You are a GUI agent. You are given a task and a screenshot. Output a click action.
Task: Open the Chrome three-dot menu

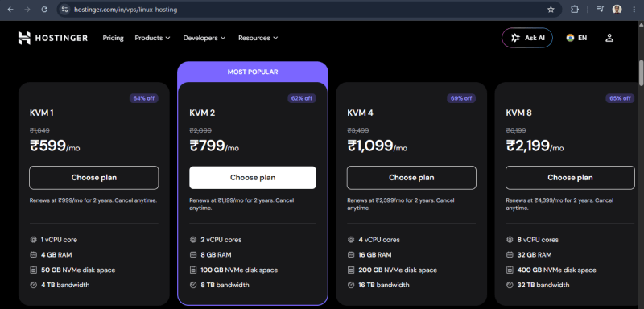tap(634, 10)
